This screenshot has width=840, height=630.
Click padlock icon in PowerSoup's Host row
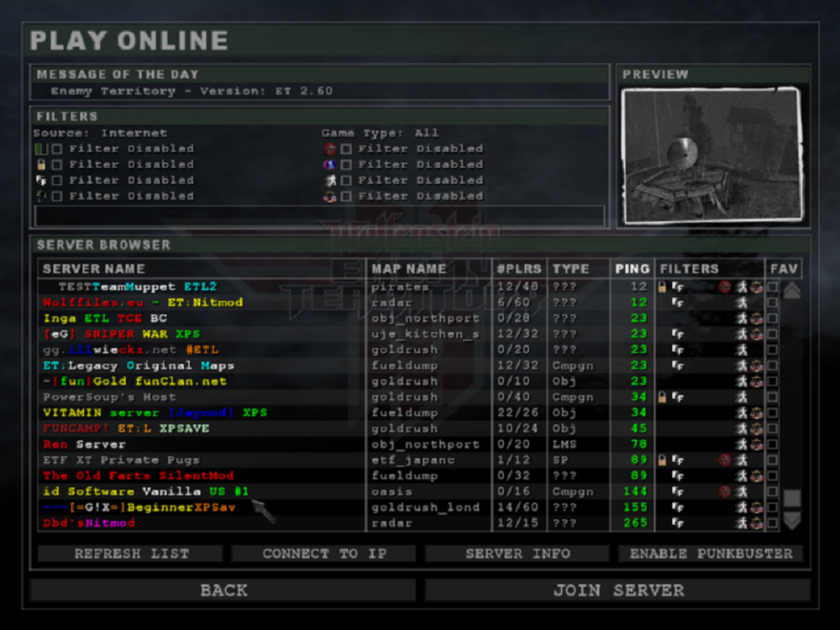pos(662,397)
